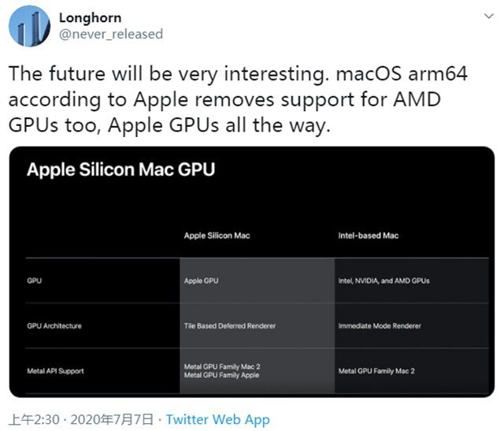Viewport: 504px width, 431px height.
Task: Click the "Metal API Support" row label
Action: (55, 370)
